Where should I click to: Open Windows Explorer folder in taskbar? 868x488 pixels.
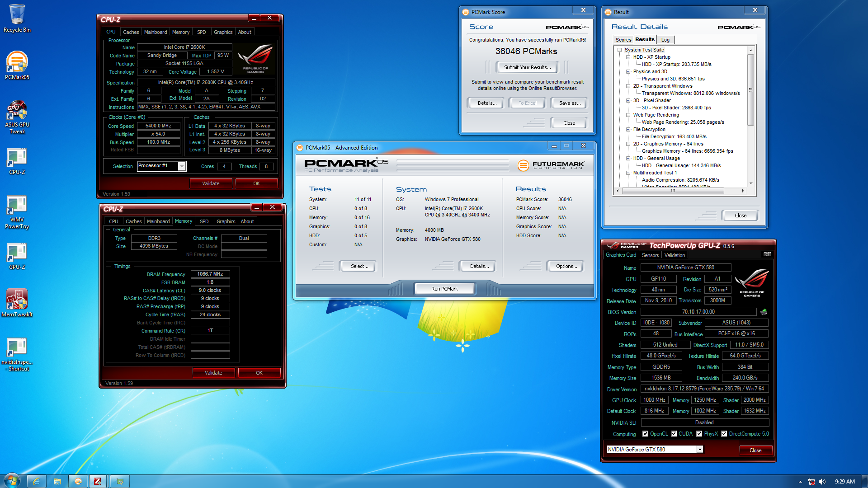(57, 481)
